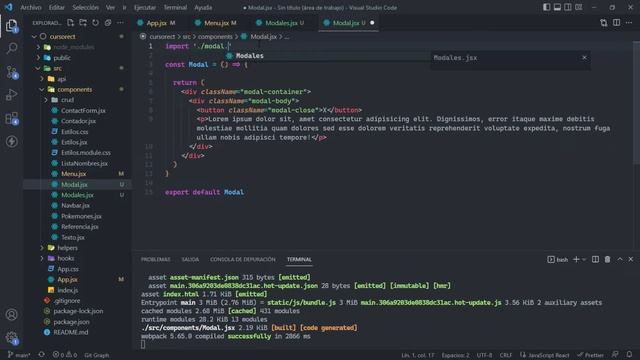Screen dimensions: 640x360
Task: Click the VS Code logo icon
Action: (x=9, y=7)
